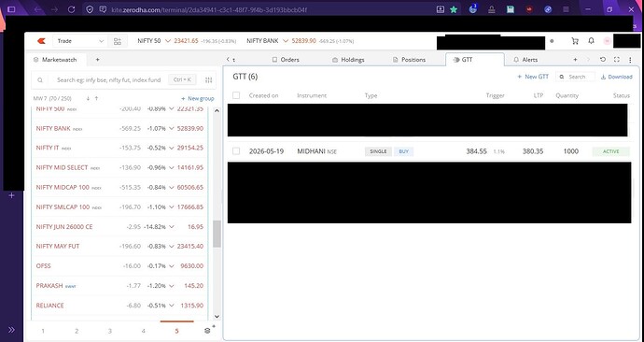This screenshot has height=342, width=644.
Task: Click the BUY tag in MIDHANI row
Action: pos(404,151)
